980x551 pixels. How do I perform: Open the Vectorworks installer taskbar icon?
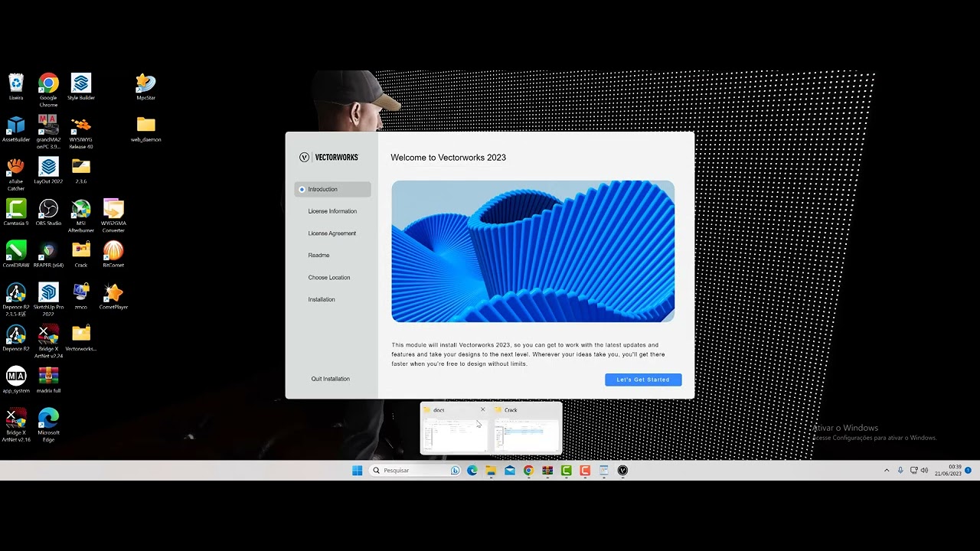pyautogui.click(x=622, y=471)
